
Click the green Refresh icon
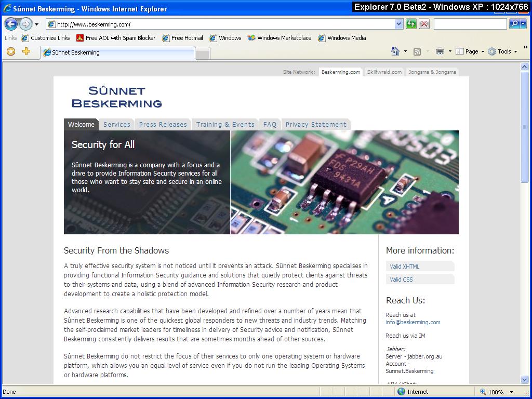click(411, 24)
